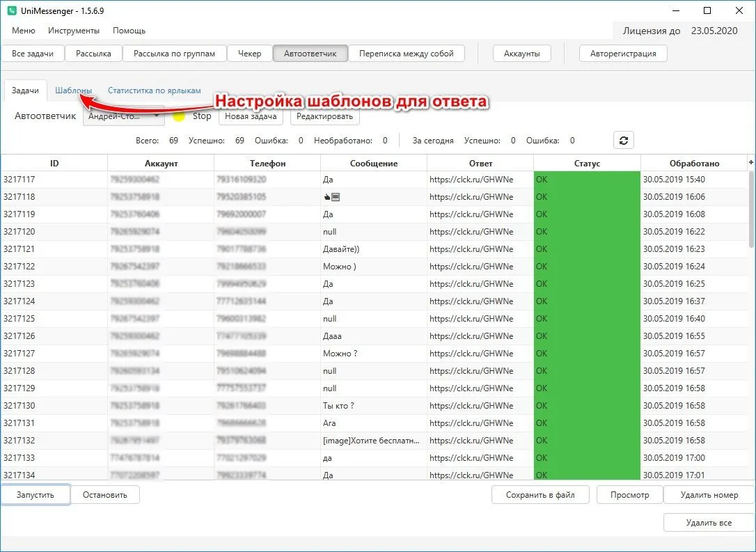756x552 pixels.
Task: Click the OK status cell in row 3217123
Action: 588,283
